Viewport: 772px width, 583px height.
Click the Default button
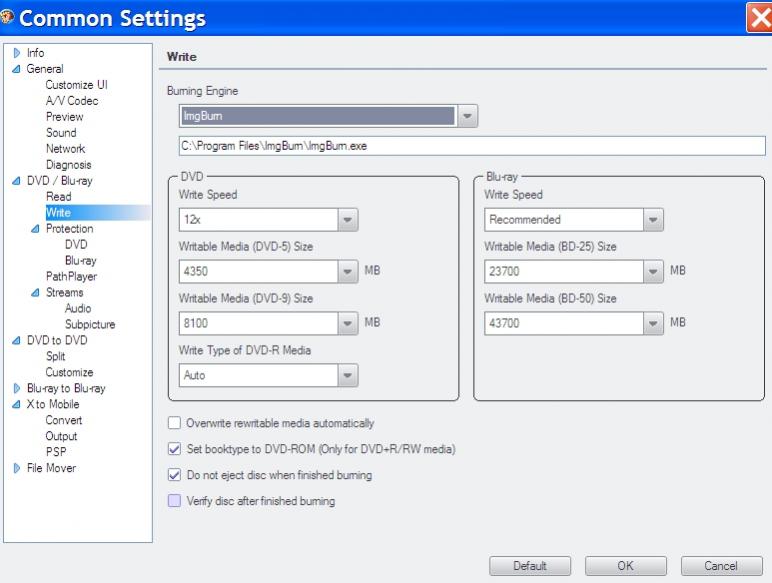pyautogui.click(x=530, y=566)
